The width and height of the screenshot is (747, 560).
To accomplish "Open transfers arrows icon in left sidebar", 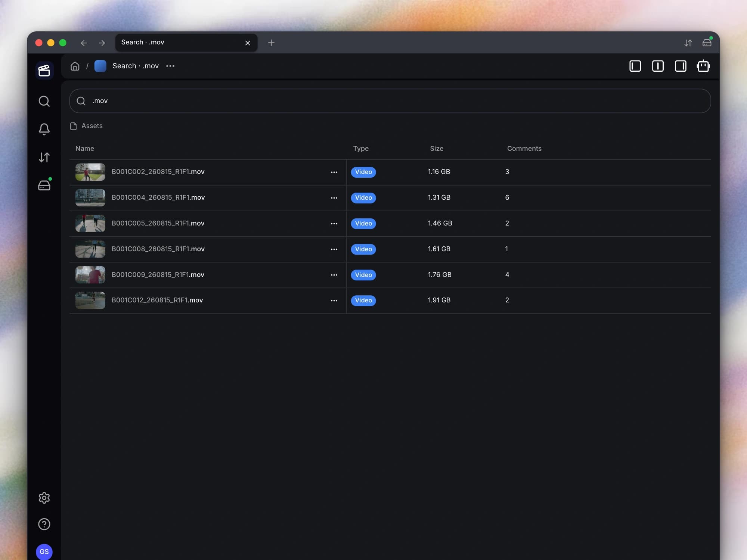I will [44, 157].
